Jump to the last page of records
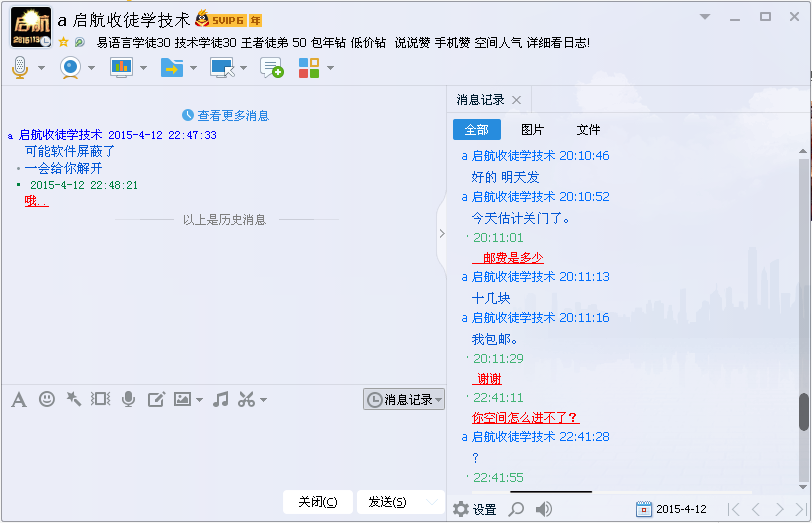Screen dimensions: 812x523 point(801,509)
